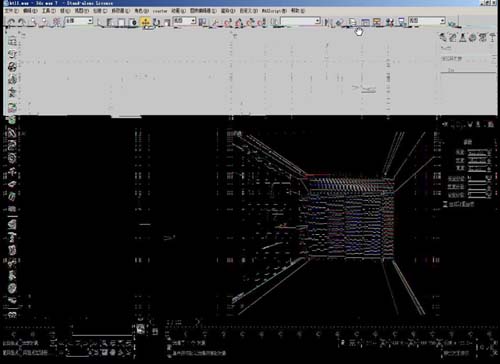Activate the Select and Move tool

pos(146,22)
